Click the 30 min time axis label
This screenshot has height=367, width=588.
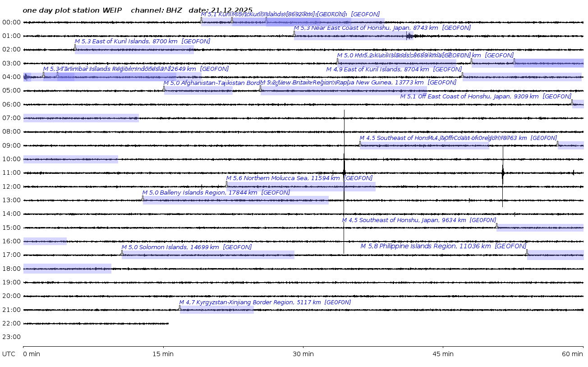[x=303, y=354]
